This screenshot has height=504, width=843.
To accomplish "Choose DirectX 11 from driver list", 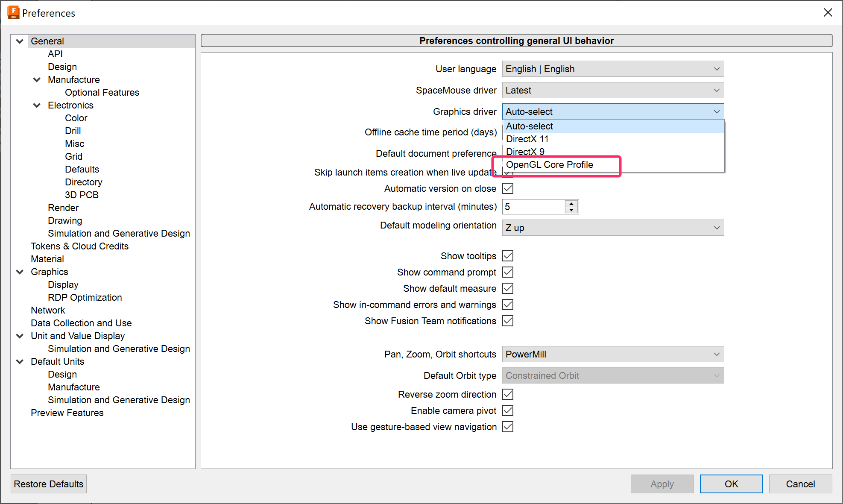I will coord(527,139).
